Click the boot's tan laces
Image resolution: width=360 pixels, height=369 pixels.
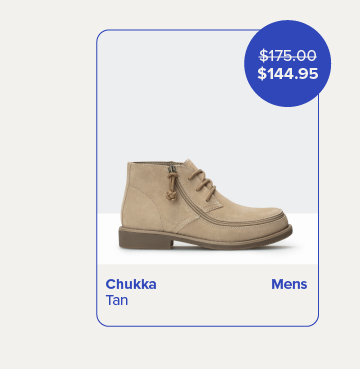point(203,184)
